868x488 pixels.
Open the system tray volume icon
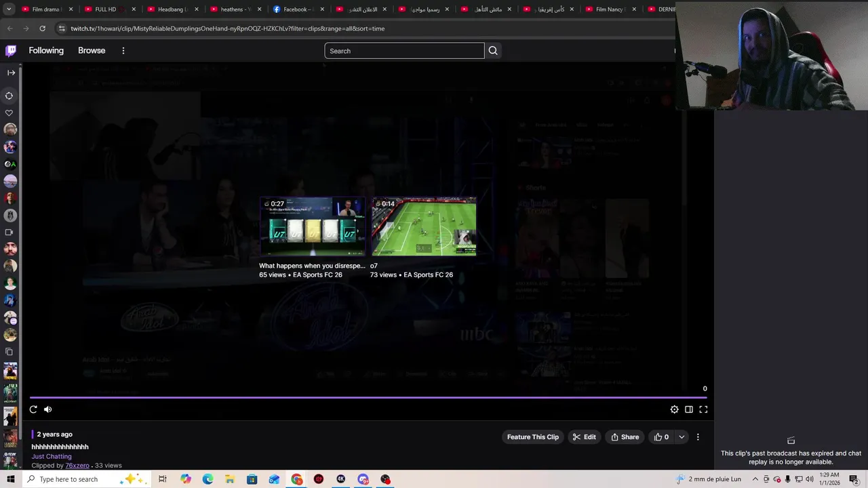click(809, 479)
